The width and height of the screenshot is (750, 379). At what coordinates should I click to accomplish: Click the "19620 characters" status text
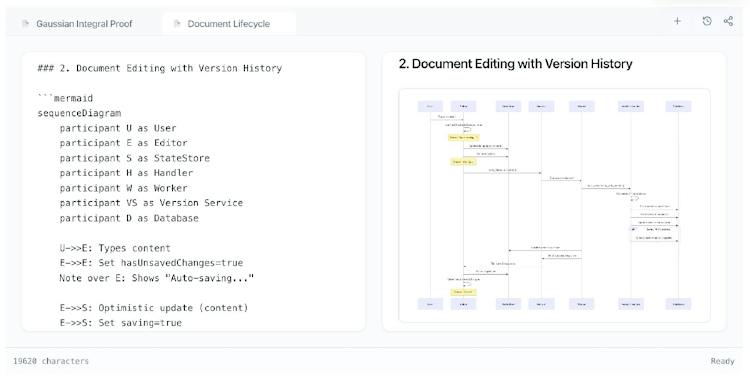51,361
